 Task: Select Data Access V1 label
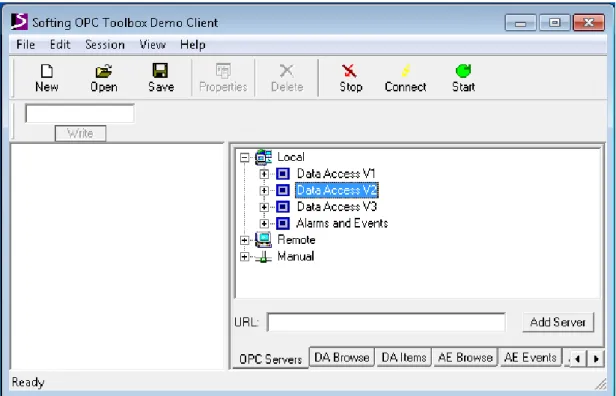click(336, 174)
